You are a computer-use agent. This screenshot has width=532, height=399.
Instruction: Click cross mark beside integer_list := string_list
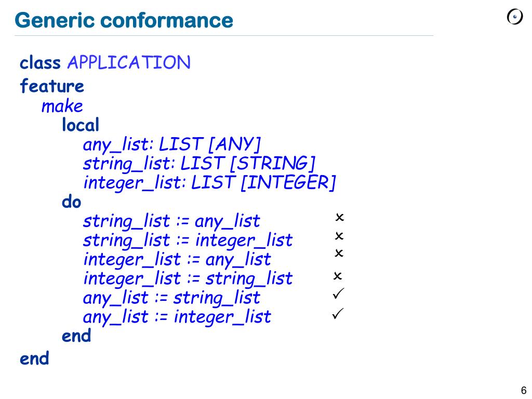tap(338, 276)
